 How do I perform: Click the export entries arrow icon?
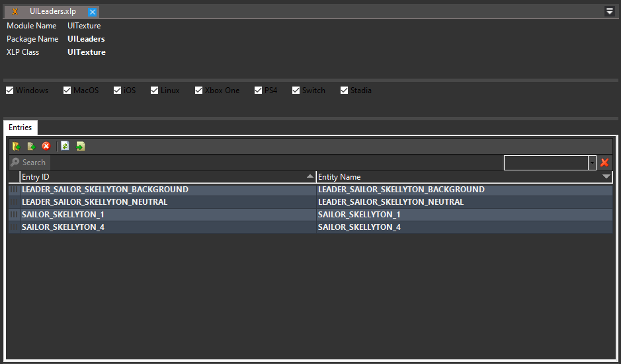point(80,146)
